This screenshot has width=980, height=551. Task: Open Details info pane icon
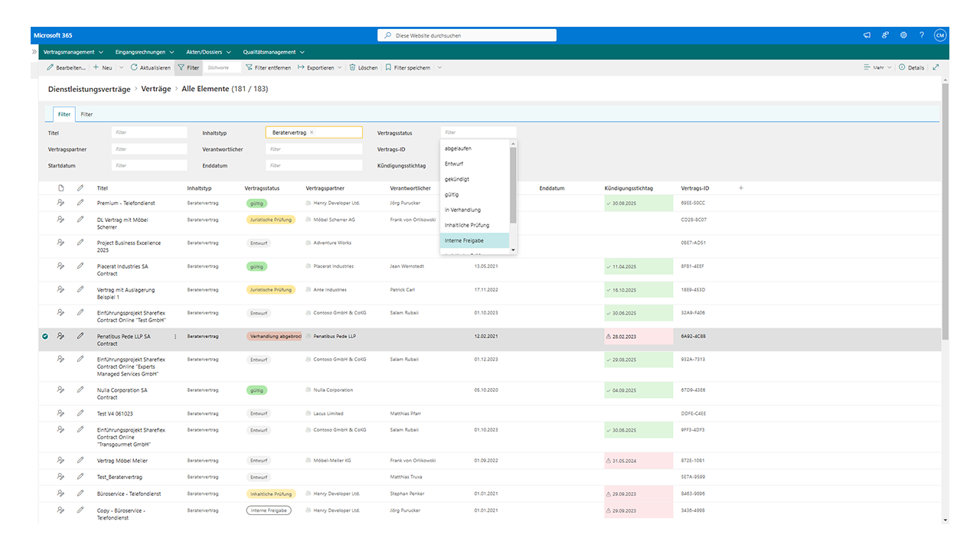tap(902, 67)
